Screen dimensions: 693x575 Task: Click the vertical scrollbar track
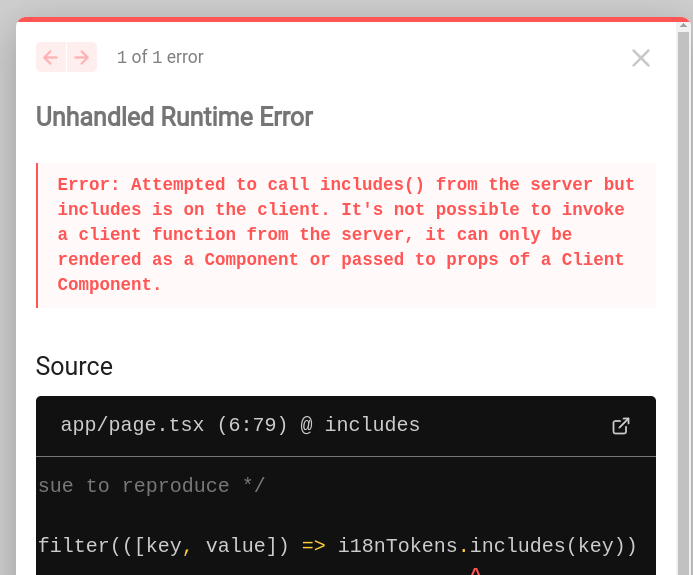pyautogui.click(x=683, y=303)
